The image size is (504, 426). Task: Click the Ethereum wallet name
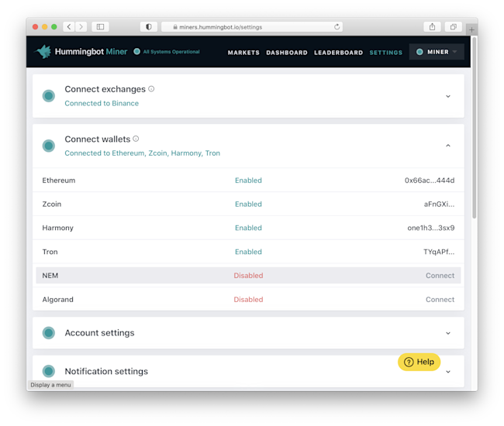59,180
